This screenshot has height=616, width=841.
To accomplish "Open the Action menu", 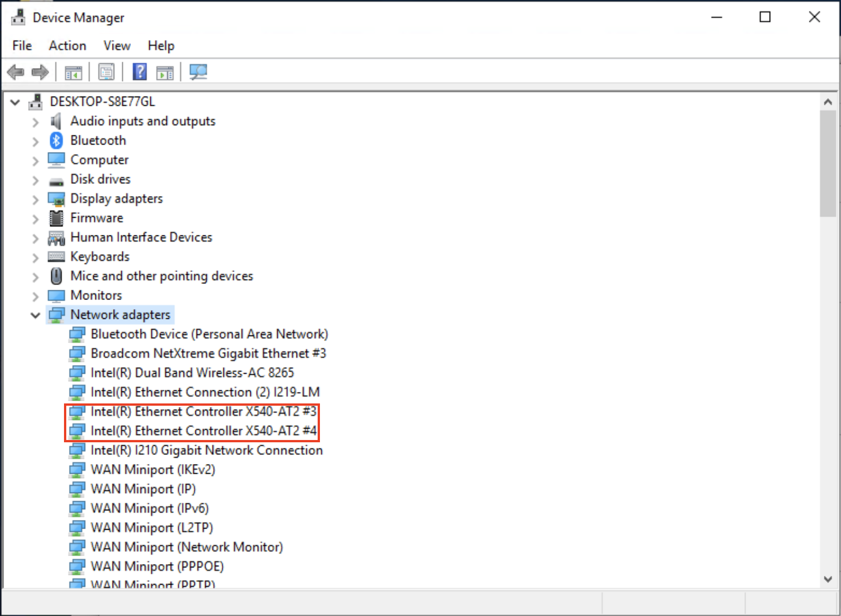I will (x=67, y=46).
